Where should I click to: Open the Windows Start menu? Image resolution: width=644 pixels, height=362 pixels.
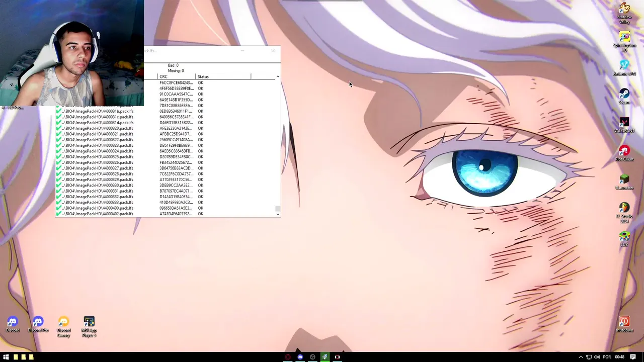[6, 357]
